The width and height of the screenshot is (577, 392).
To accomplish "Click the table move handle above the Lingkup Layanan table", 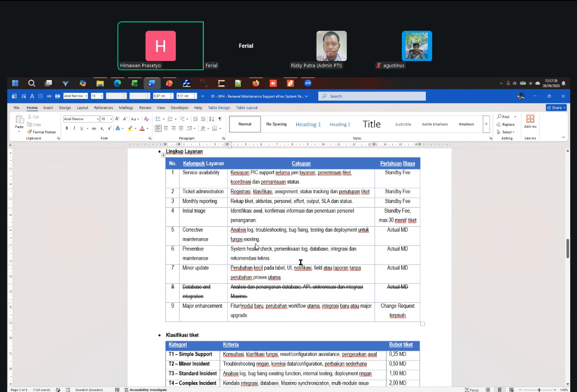I will pyautogui.click(x=163, y=155).
